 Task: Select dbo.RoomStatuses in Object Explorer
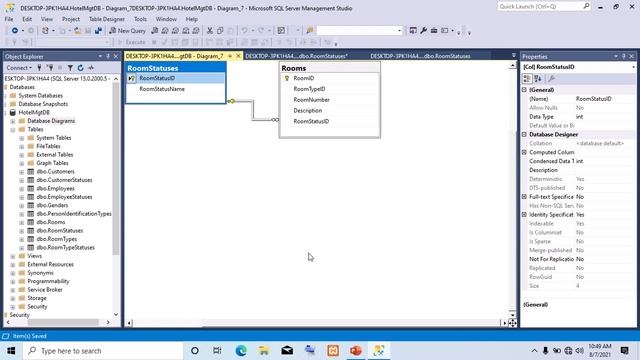[x=60, y=231]
